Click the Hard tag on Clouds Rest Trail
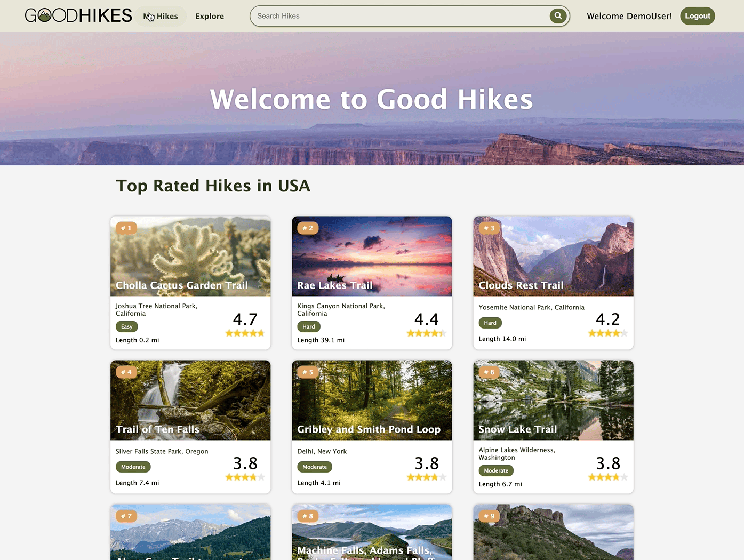 click(x=490, y=323)
